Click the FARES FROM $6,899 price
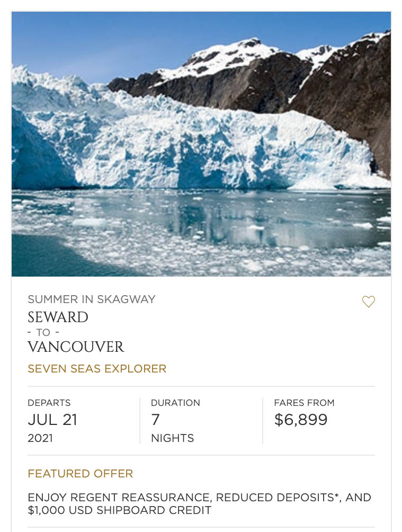This screenshot has height=532, width=402. [301, 420]
